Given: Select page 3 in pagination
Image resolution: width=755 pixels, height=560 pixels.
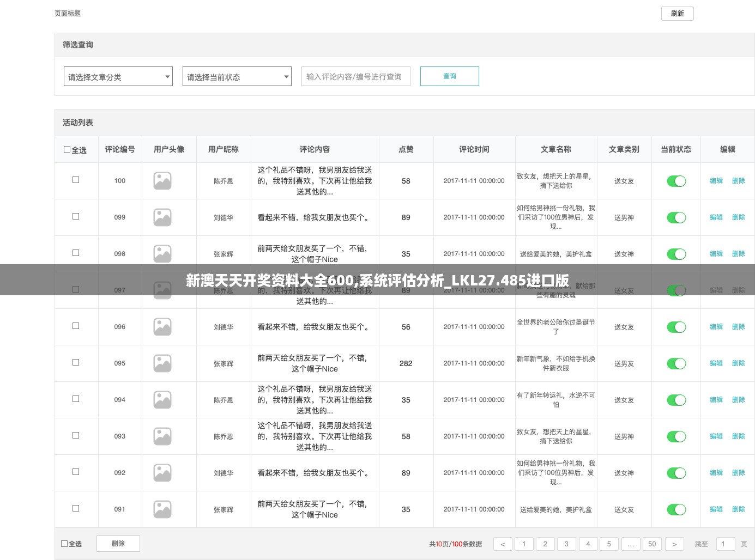Looking at the screenshot, I should tap(566, 544).
